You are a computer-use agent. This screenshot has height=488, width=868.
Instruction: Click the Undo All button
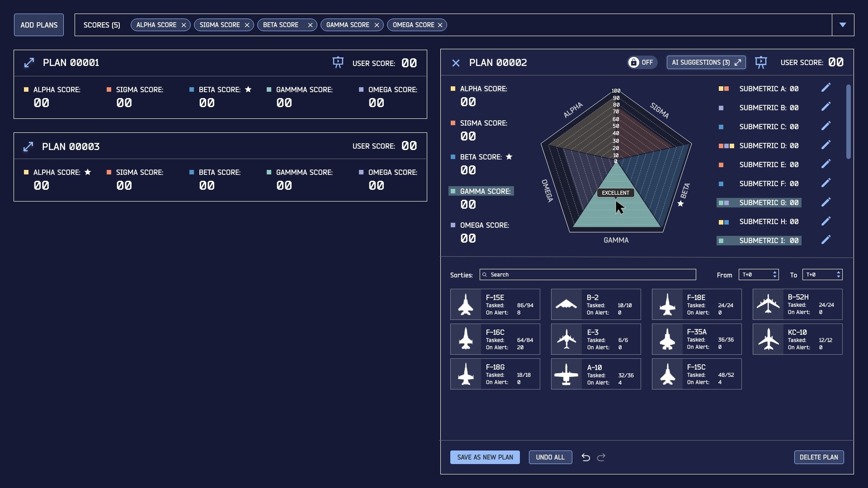pyautogui.click(x=550, y=457)
